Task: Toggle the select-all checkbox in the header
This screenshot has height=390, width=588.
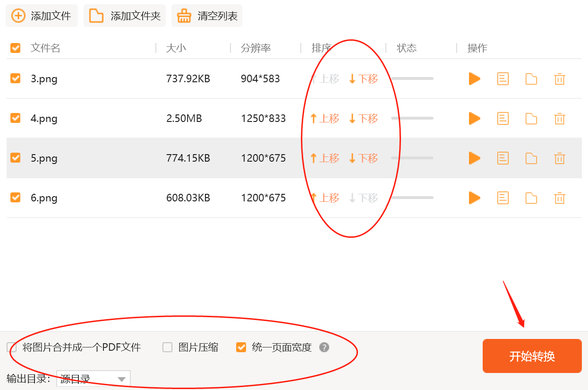Action: pos(15,48)
